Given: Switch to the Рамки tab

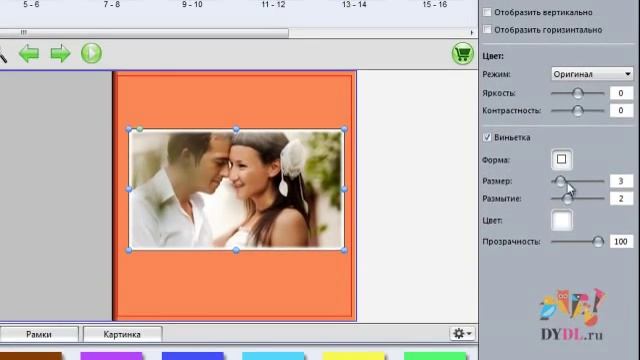Looking at the screenshot, I should point(39,334).
